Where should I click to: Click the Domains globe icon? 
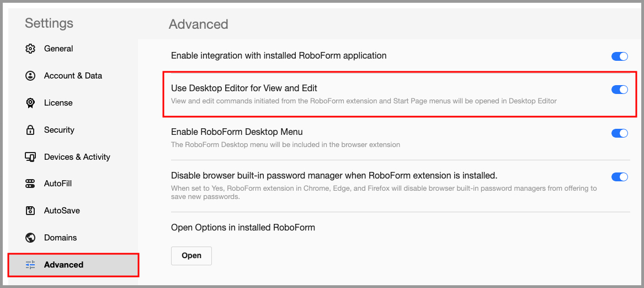pos(30,238)
